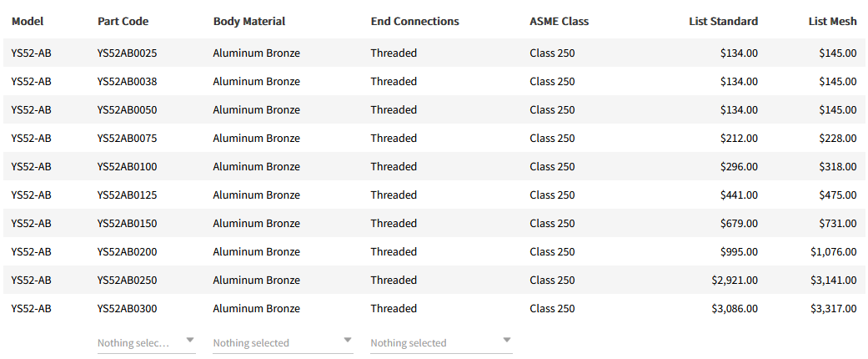Sort by Body Material column header
Image resolution: width=868 pixels, height=359 pixels.
click(249, 21)
